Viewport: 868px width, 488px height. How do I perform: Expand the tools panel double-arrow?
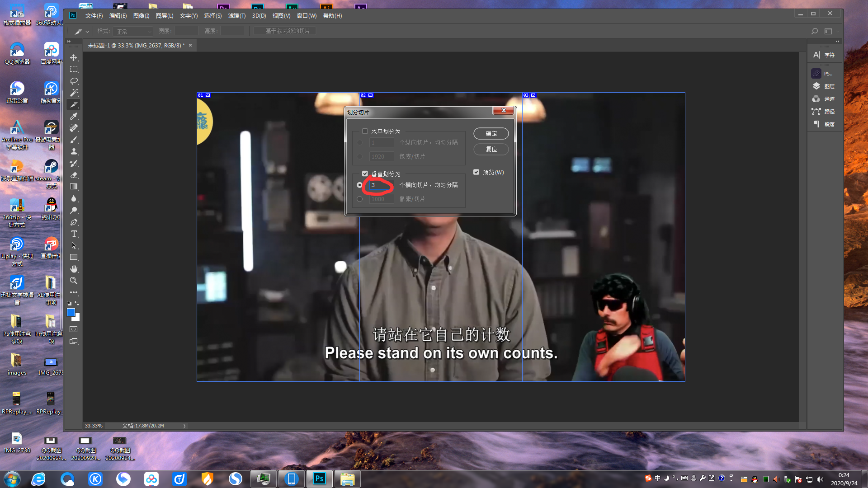click(69, 41)
